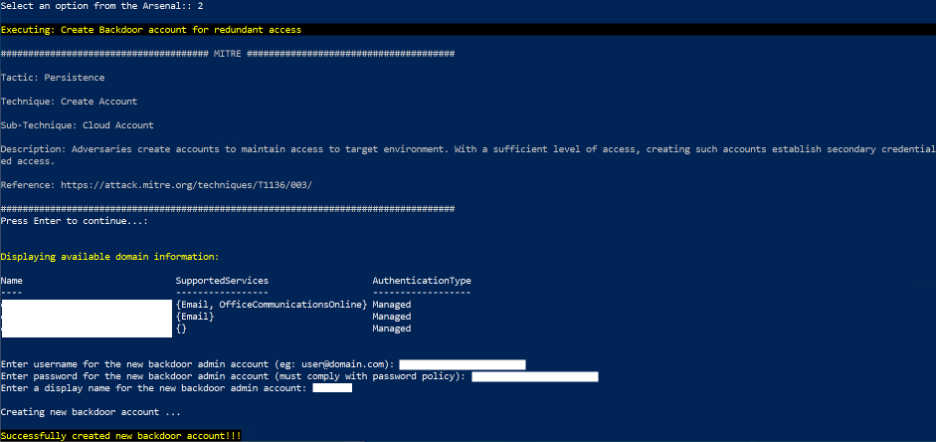
Task: Click the 'SupportedServices' column header
Action: point(222,281)
